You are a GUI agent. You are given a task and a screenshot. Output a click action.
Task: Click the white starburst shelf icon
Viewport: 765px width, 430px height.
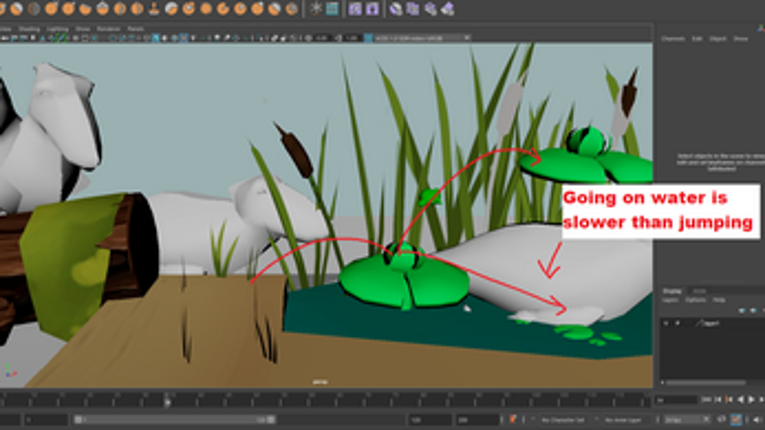point(316,8)
